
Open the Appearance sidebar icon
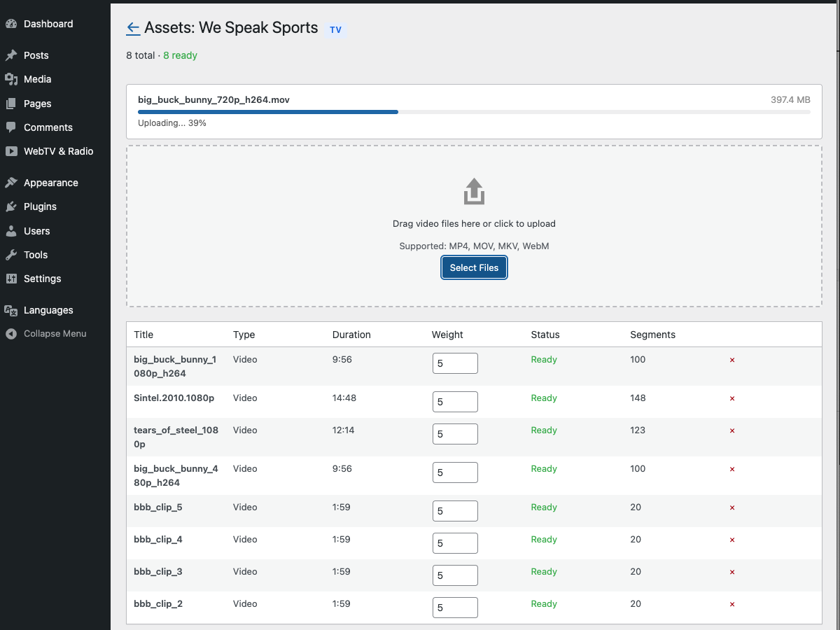tap(11, 182)
